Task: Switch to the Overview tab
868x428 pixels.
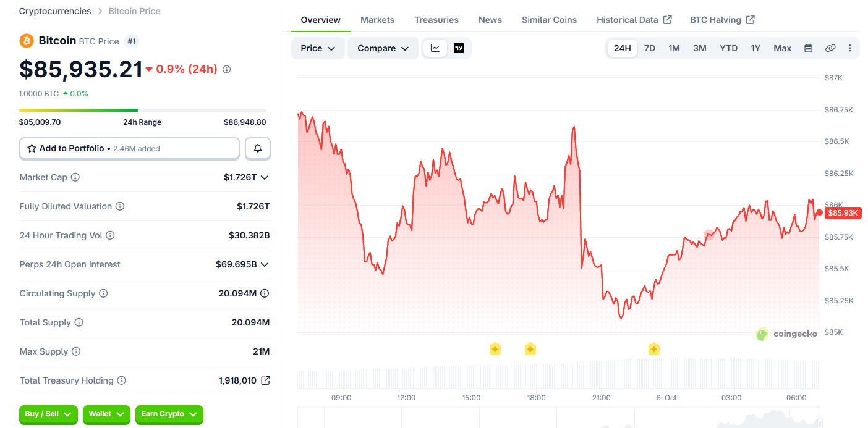Action: point(321,20)
